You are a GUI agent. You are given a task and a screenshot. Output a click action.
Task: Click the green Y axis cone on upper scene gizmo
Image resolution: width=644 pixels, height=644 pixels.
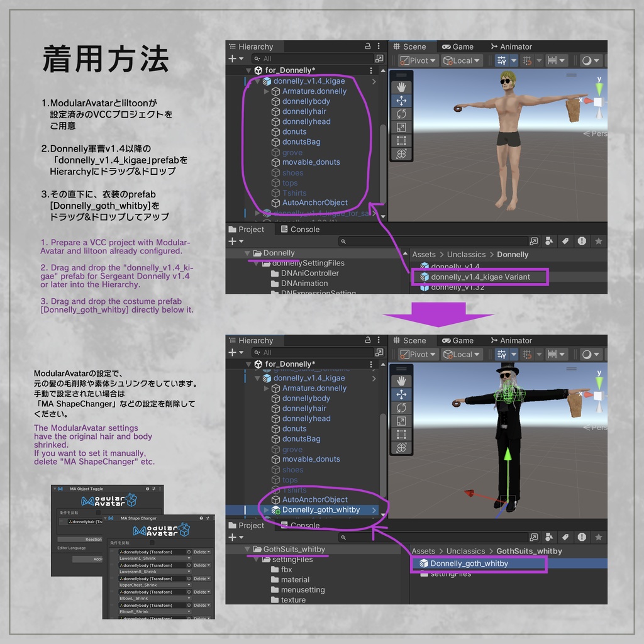[x=599, y=89]
